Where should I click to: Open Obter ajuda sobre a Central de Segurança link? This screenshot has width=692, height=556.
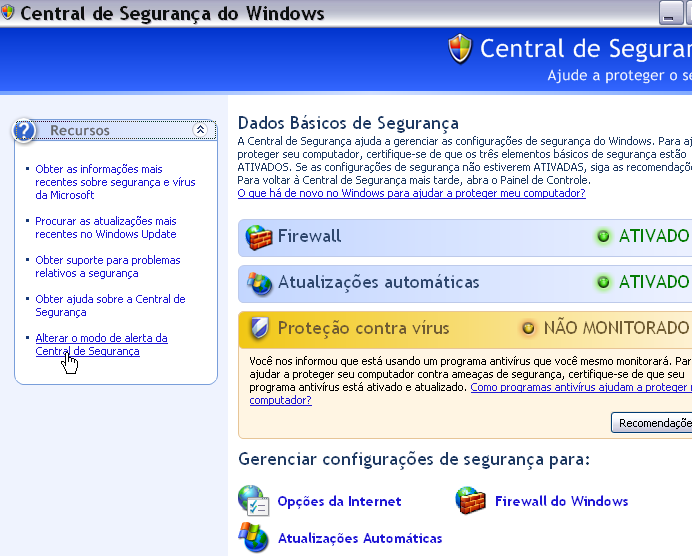click(110, 305)
